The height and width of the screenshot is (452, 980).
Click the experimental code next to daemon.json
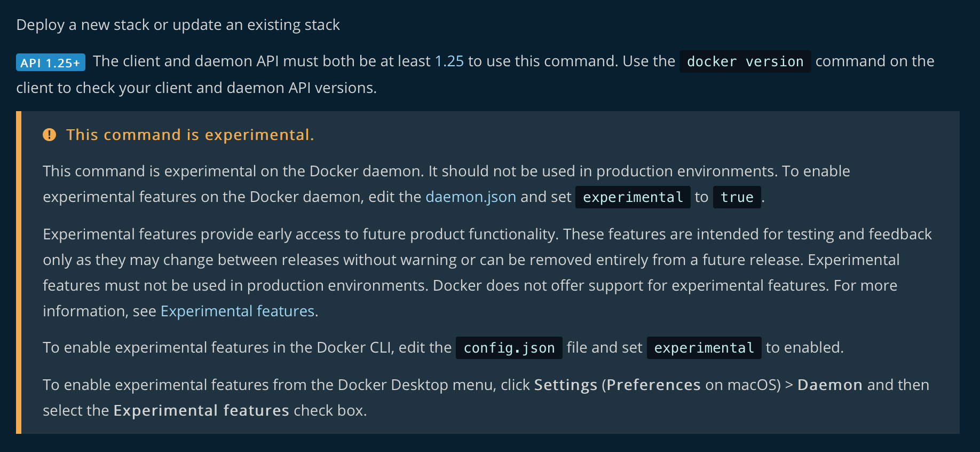(633, 197)
